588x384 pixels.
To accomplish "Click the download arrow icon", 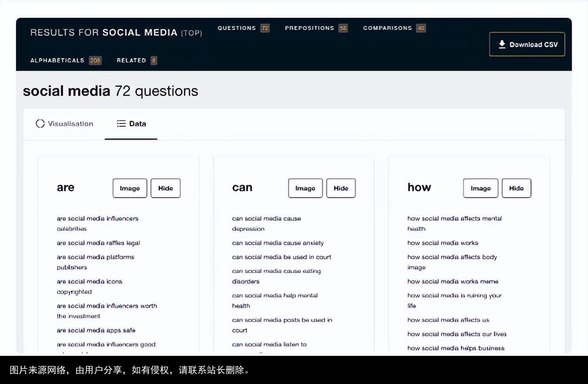I will [502, 44].
